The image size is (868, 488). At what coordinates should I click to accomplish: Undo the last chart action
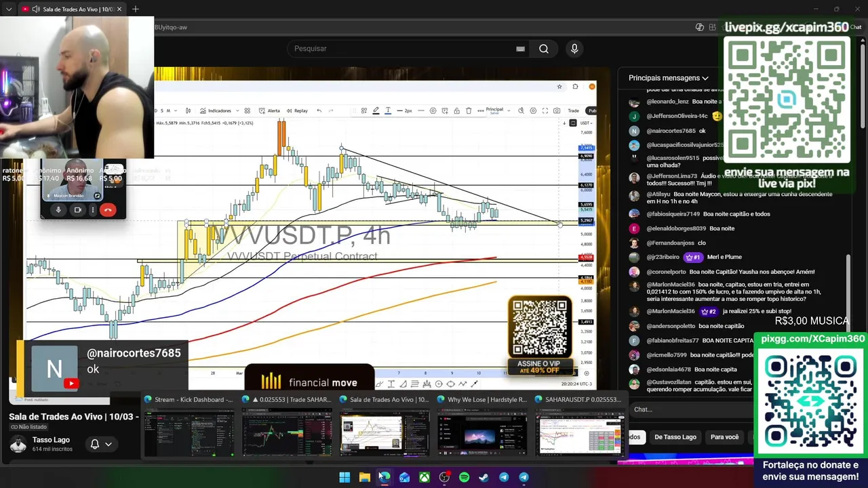319,110
